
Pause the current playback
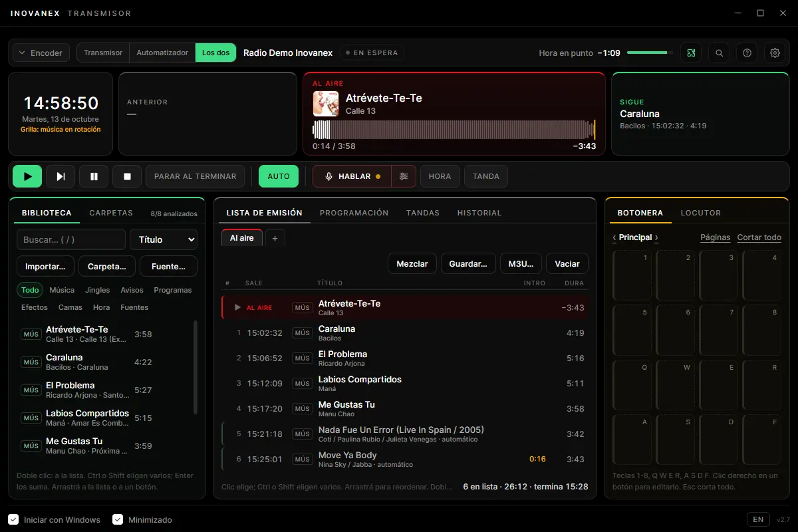pos(94,176)
